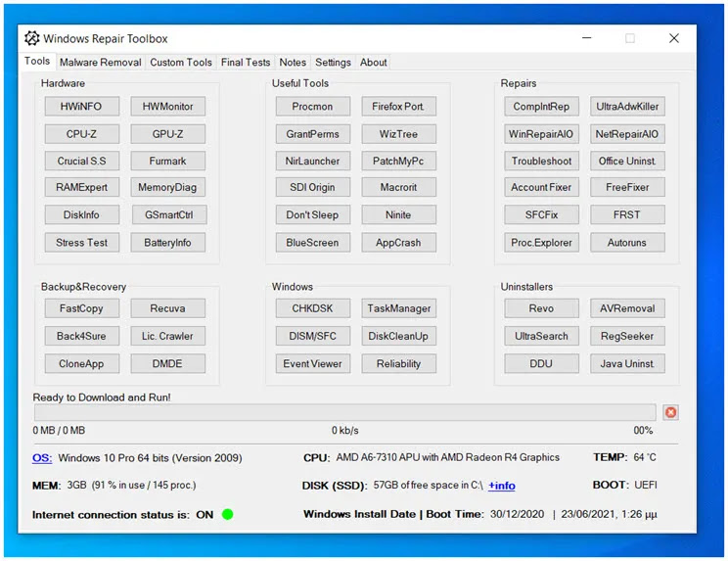Open Event Viewer

click(x=312, y=363)
